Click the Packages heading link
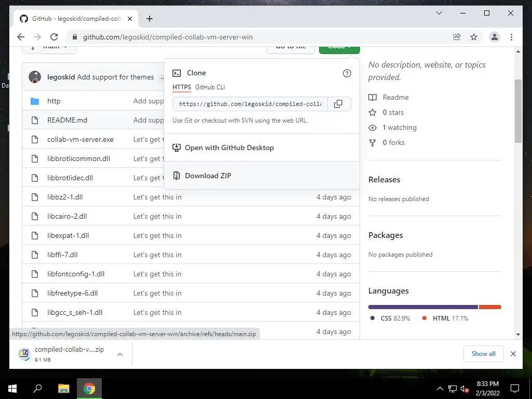Viewport: 532px width, 399px height. pos(385,235)
